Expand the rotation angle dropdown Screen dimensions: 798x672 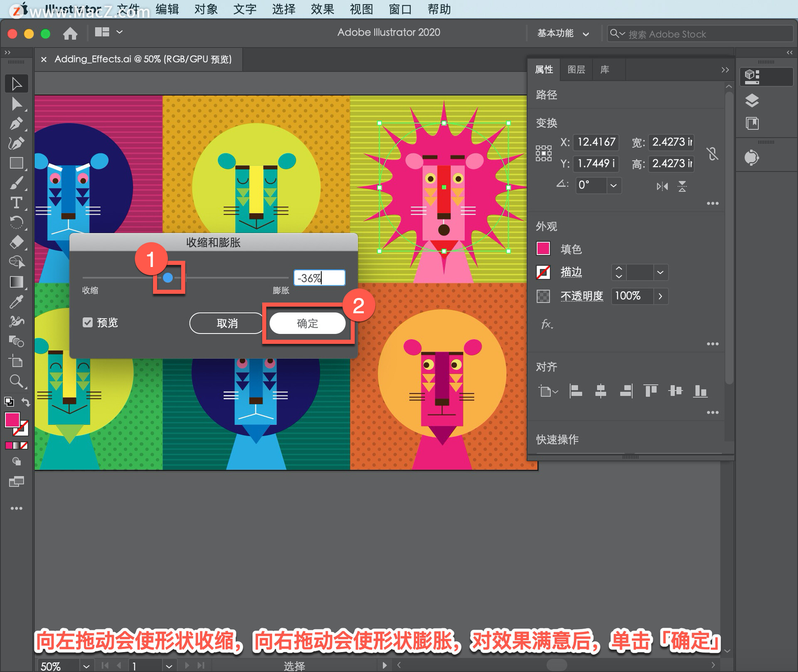pyautogui.click(x=613, y=185)
